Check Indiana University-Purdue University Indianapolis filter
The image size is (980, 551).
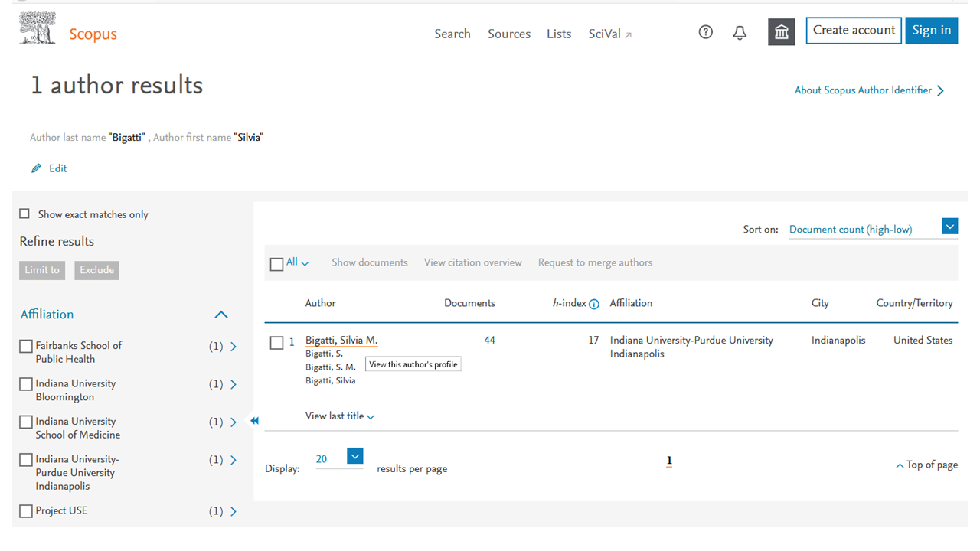(x=26, y=460)
